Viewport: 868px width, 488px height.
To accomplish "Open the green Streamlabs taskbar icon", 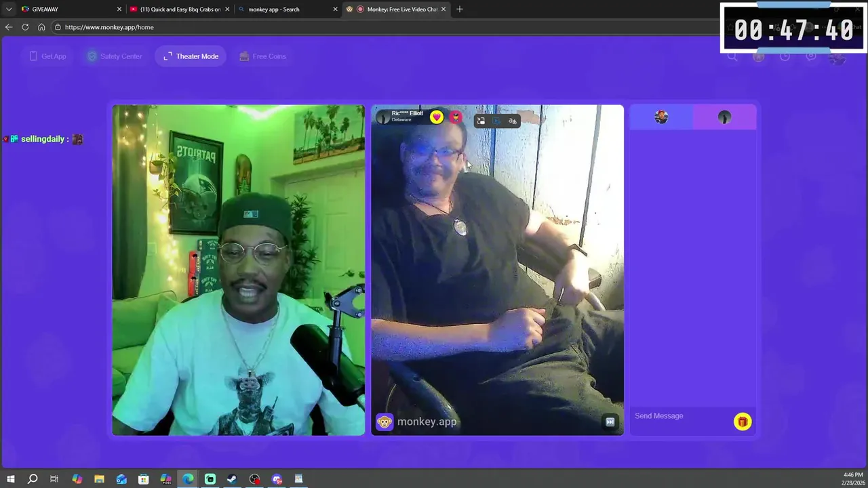I will 210,479.
